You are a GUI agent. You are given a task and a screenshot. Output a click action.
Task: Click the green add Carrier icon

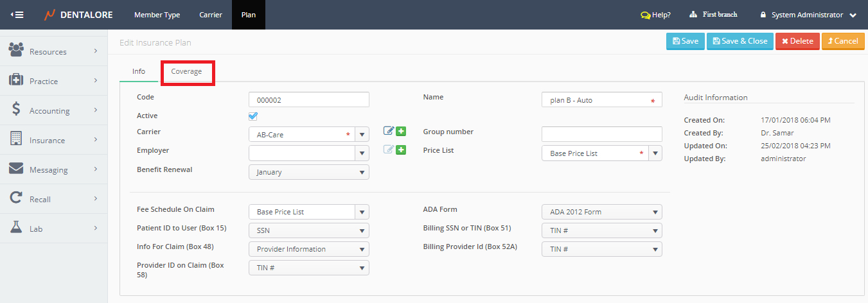[x=401, y=132]
